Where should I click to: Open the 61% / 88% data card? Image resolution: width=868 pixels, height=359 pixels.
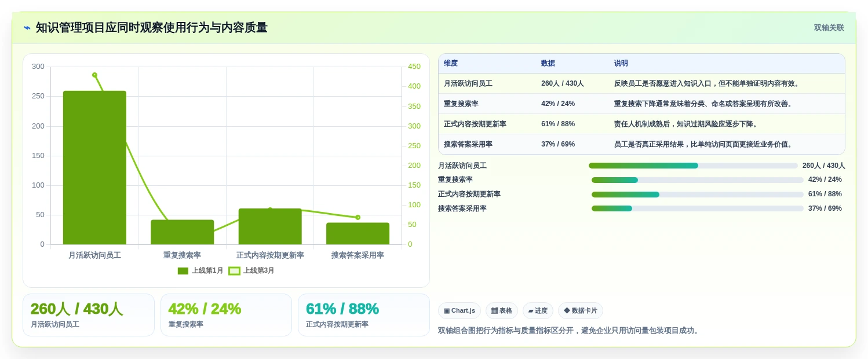(364, 315)
